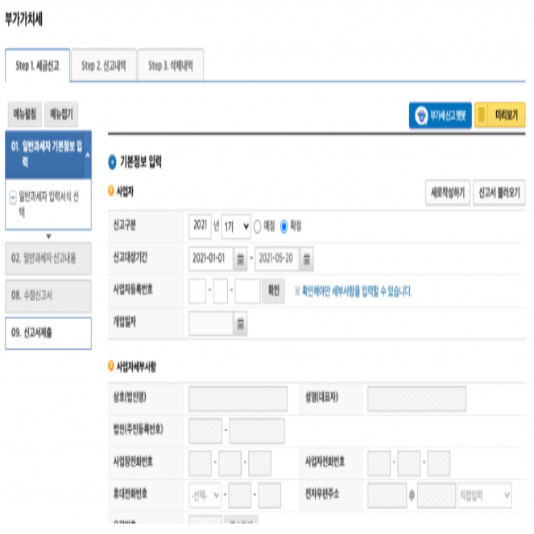Screen dimensions: 534x534
Task: Click the 메뉴접기 button
Action: pos(61,114)
